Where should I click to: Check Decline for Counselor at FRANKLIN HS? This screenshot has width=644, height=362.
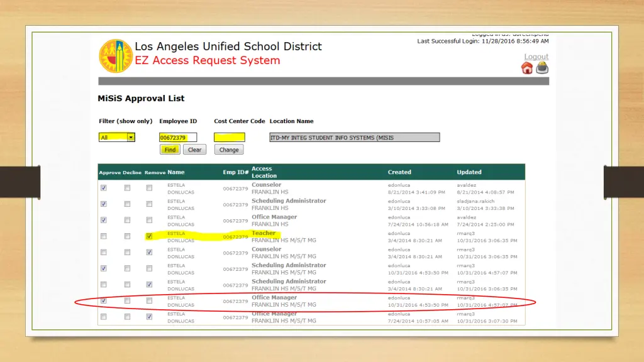coord(127,188)
